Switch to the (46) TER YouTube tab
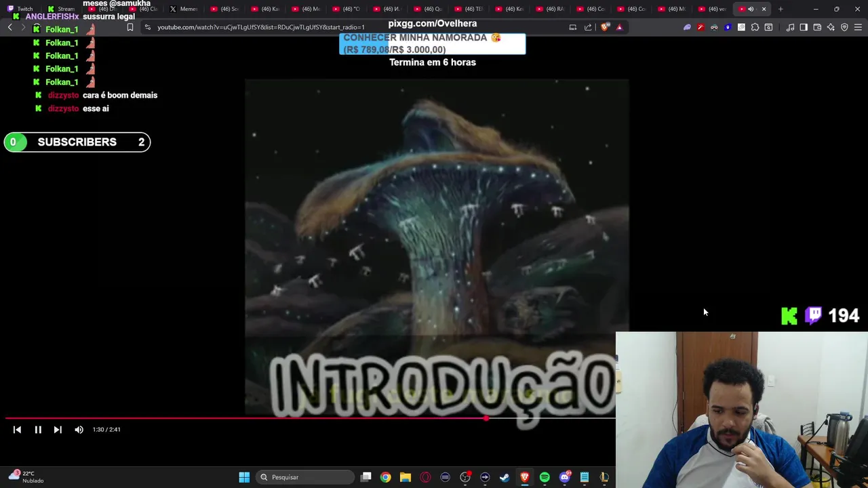868x488 pixels. tap(468, 9)
